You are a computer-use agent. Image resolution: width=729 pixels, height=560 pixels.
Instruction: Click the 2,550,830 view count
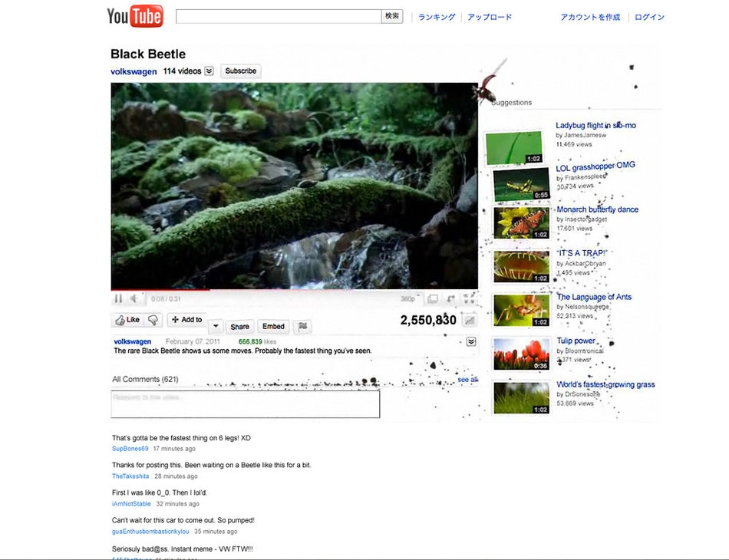[x=428, y=320]
